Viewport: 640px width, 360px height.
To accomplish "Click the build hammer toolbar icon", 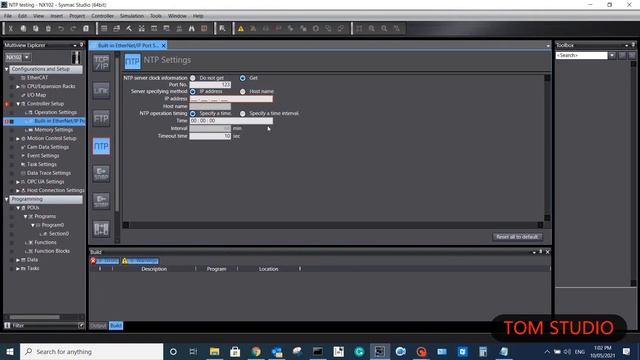I will tap(129, 29).
